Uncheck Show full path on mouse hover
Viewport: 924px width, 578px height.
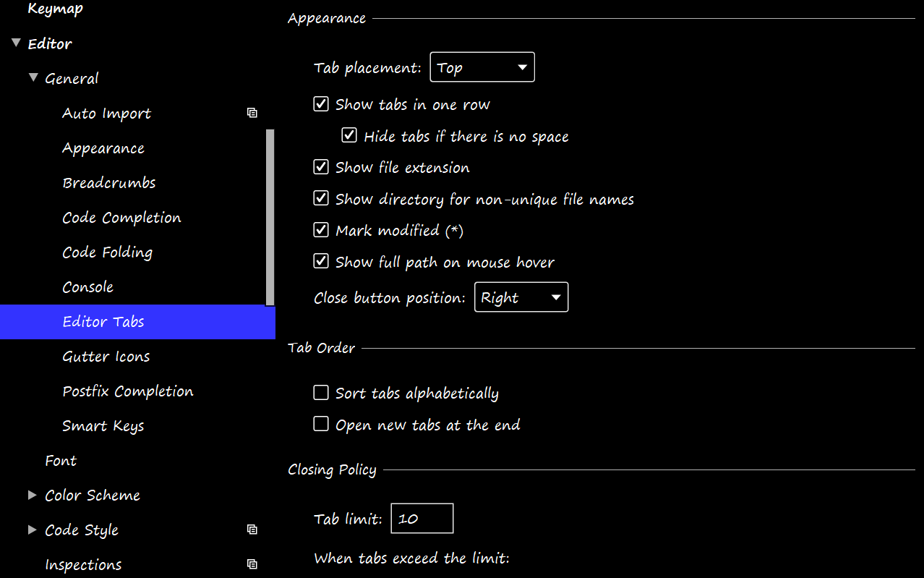pos(320,260)
